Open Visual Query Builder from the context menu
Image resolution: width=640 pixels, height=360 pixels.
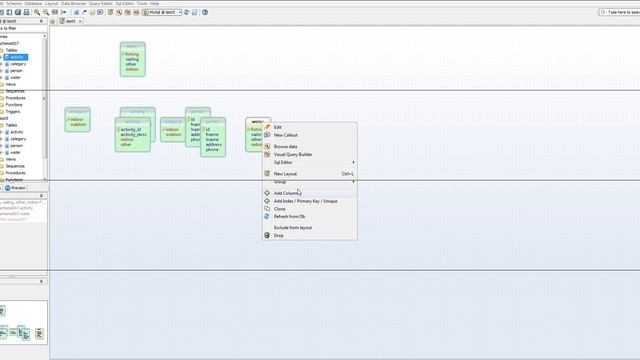[310, 155]
